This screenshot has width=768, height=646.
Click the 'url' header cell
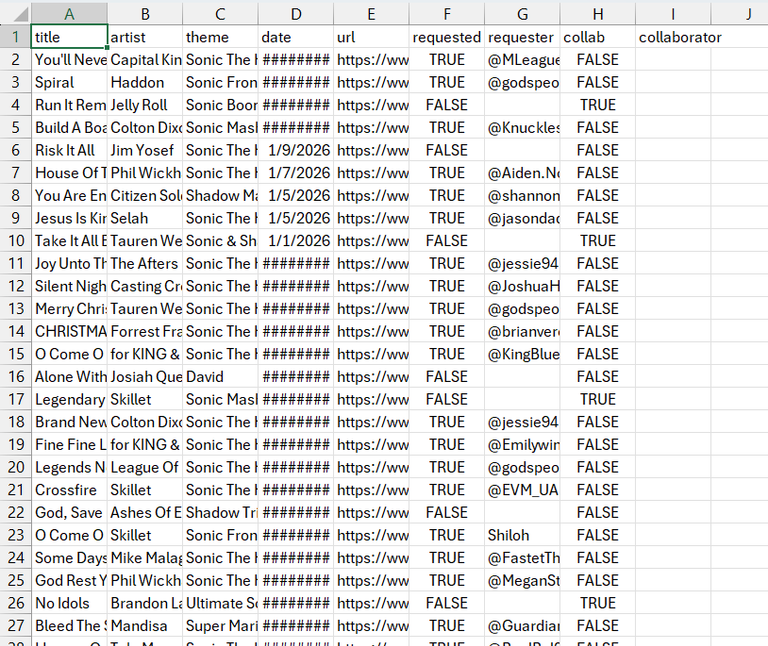click(x=371, y=37)
